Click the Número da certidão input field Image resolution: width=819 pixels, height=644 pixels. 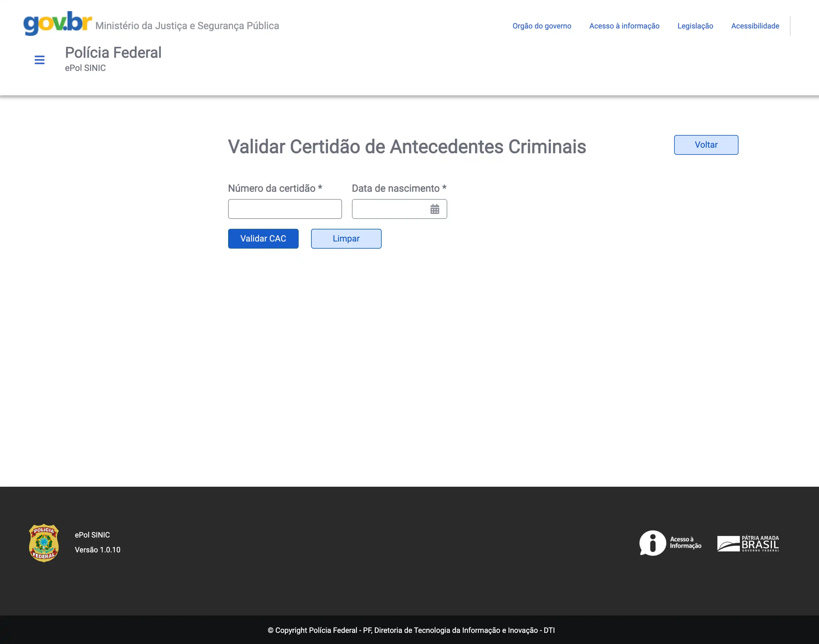point(284,209)
